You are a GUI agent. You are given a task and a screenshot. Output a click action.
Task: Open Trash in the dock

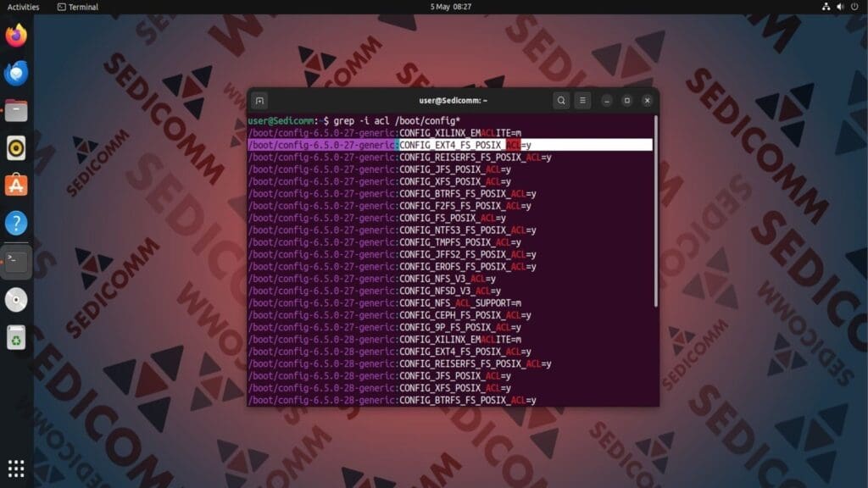tap(16, 337)
